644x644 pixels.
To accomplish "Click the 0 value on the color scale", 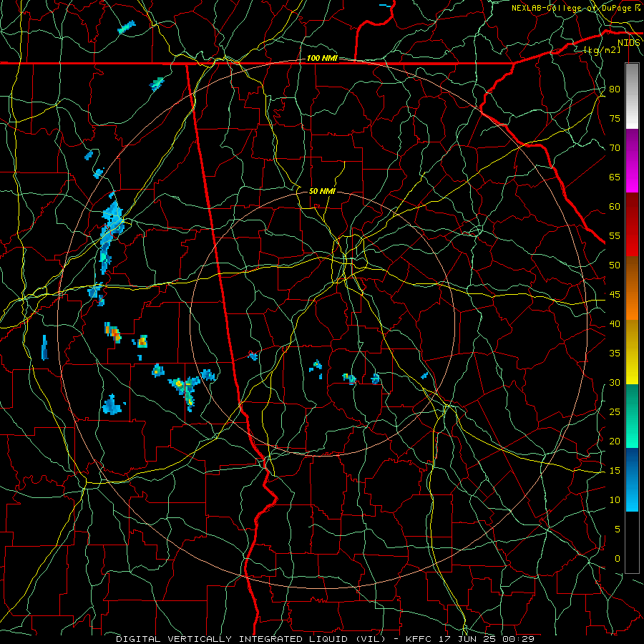I will click(x=618, y=559).
